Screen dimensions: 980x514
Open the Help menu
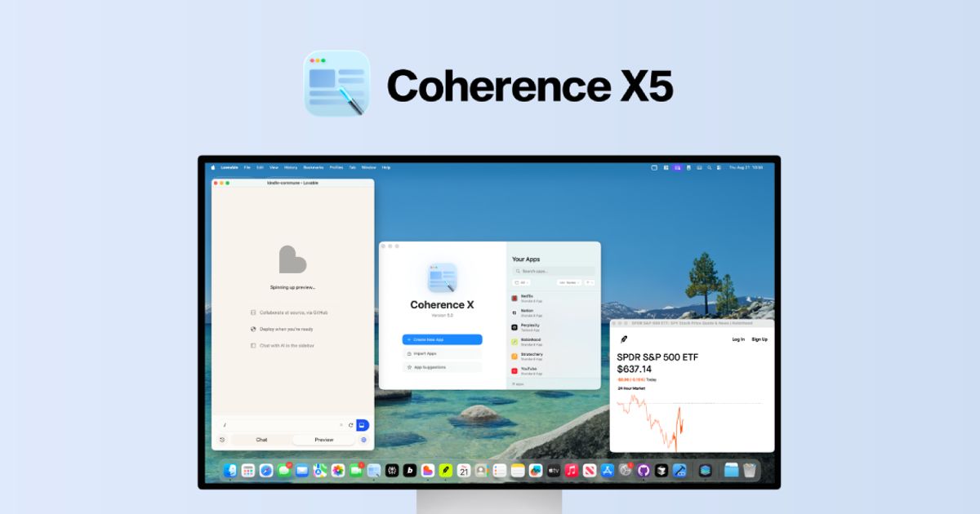(x=386, y=167)
